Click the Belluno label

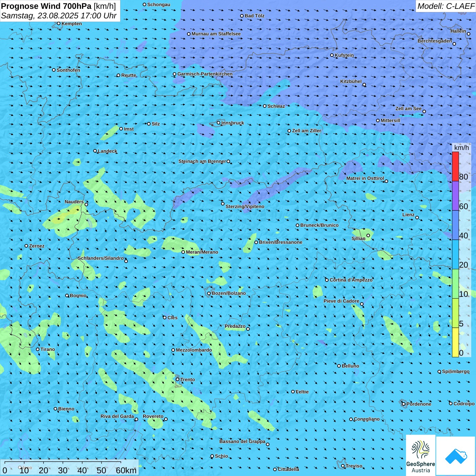point(350,366)
